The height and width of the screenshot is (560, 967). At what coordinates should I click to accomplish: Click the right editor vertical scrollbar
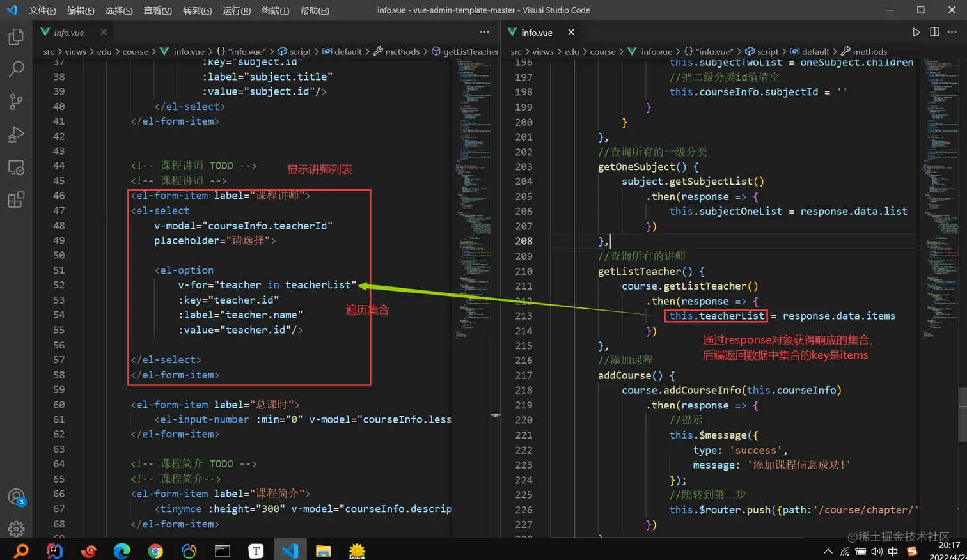963,414
